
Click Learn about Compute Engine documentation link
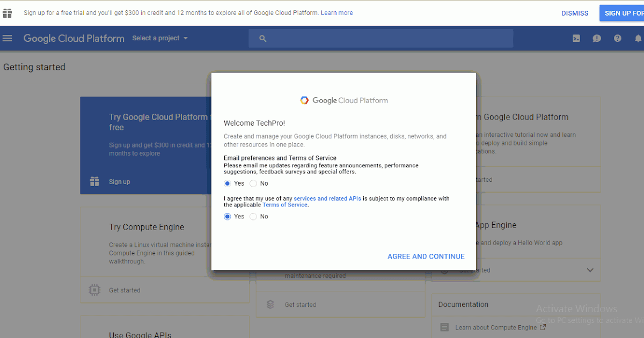[496, 327]
